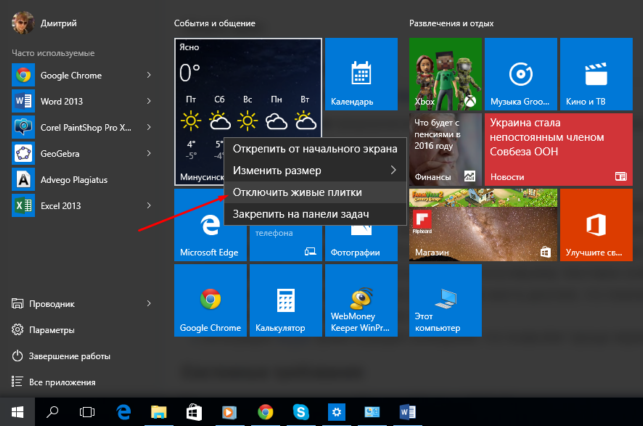Open the Кино и ТВ tile
Viewport: 643px width, 426px height.
[596, 74]
